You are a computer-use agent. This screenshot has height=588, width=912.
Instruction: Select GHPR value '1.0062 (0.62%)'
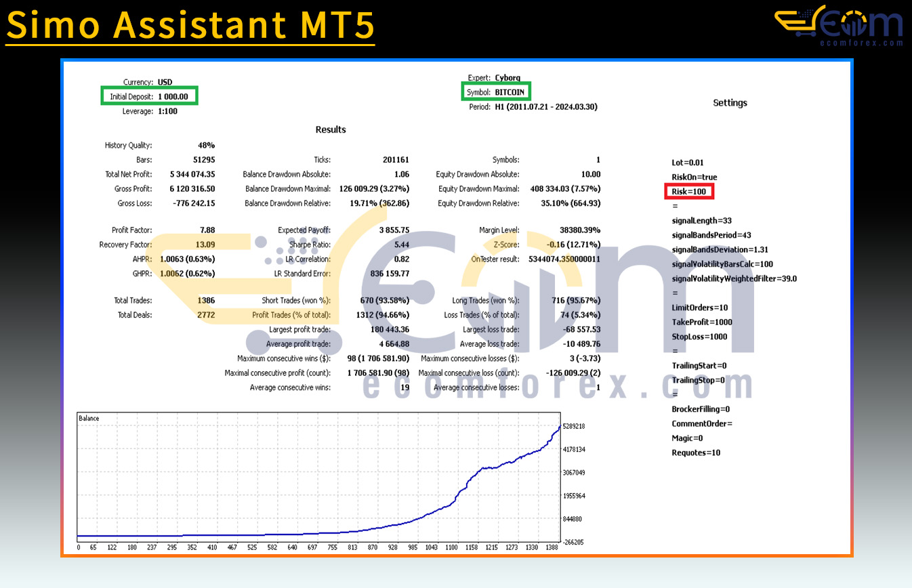(188, 274)
